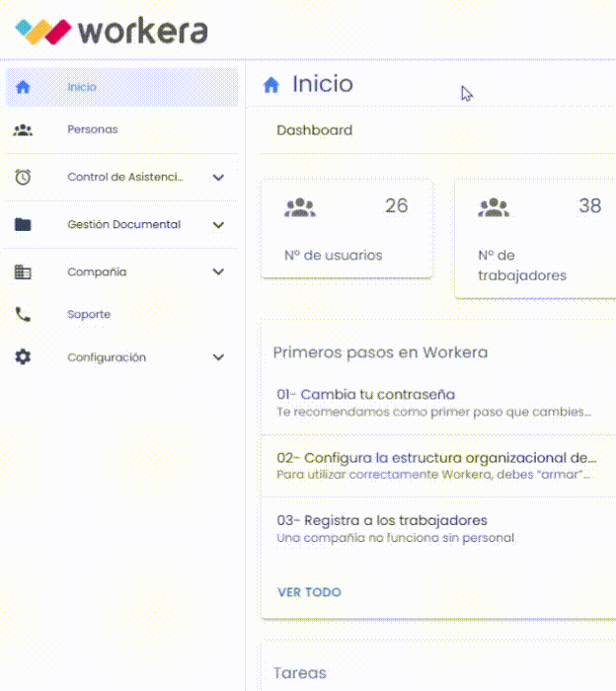Open the Gestión Documental menu item
The width and height of the screenshot is (616, 691).
(122, 224)
